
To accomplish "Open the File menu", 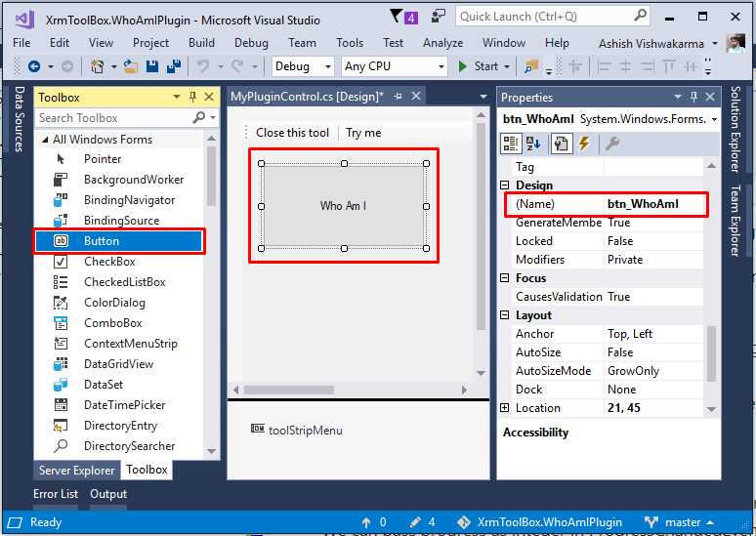I will [21, 43].
